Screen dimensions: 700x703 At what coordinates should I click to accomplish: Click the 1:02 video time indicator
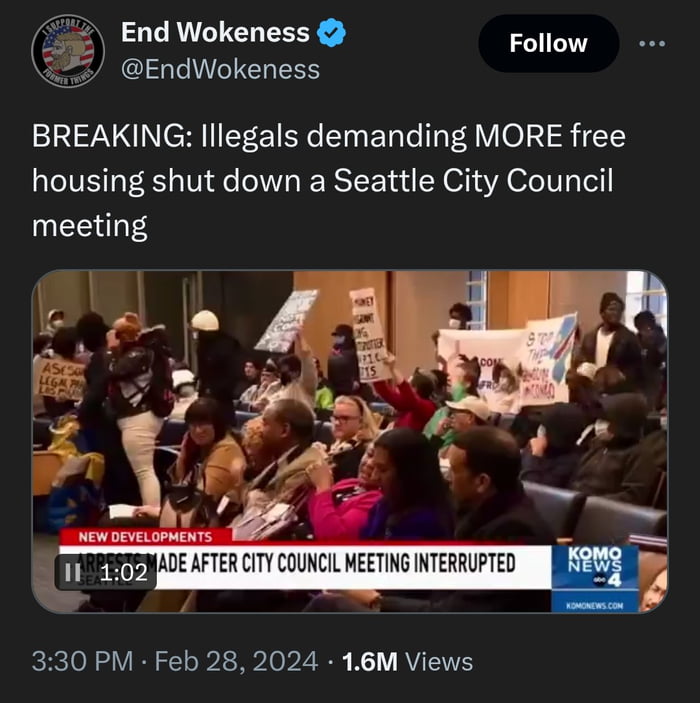124,573
